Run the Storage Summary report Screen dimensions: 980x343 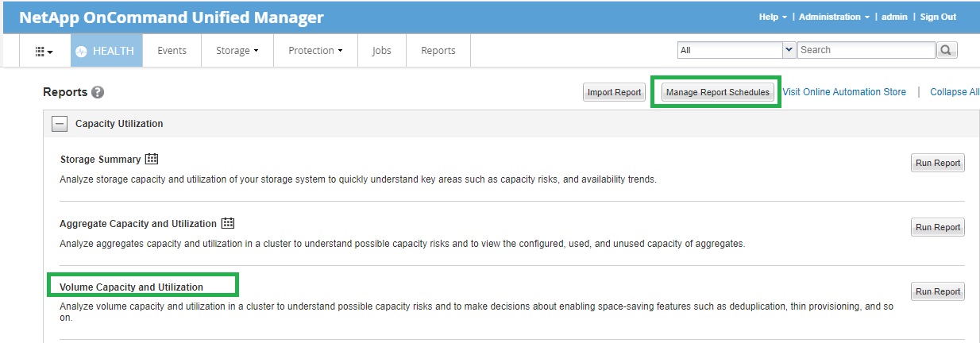[937, 163]
